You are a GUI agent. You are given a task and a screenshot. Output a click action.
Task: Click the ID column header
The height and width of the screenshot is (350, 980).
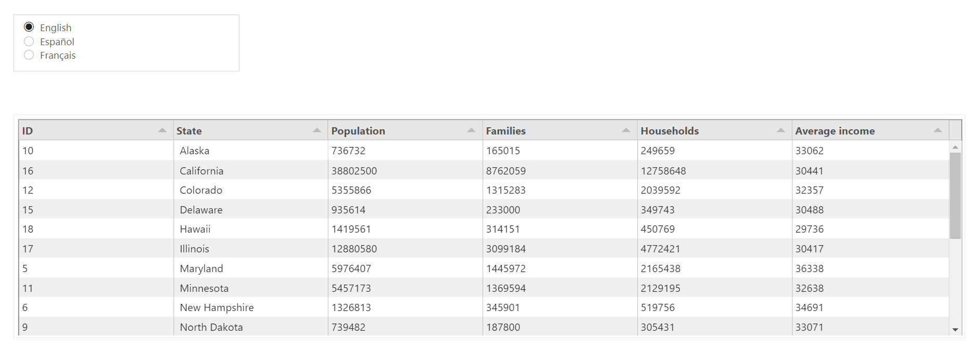pos(28,130)
